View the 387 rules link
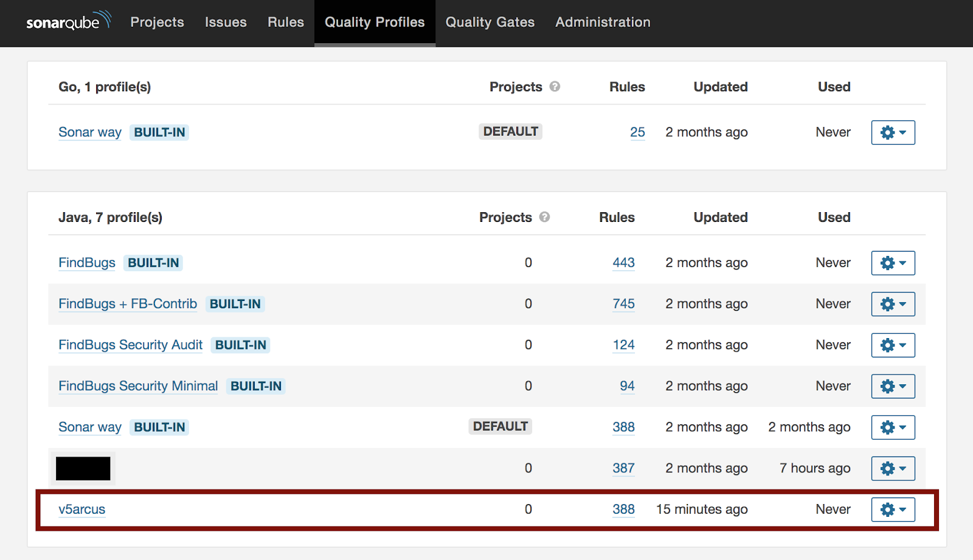 point(623,468)
